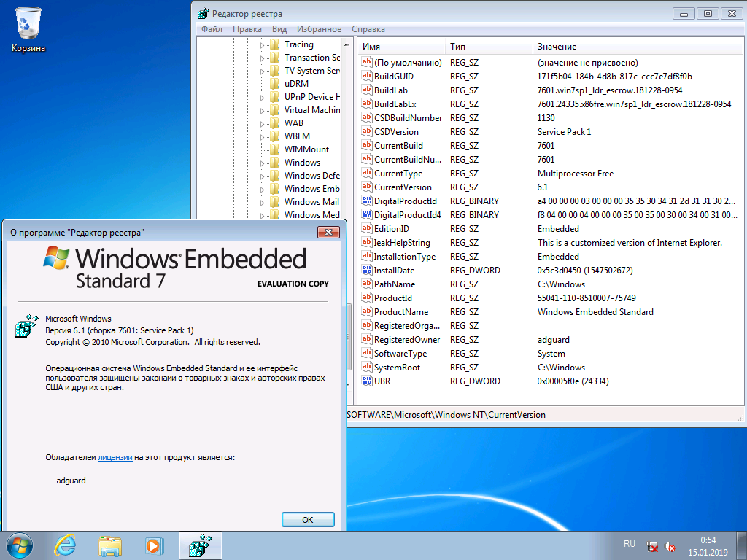Expand the Windows Defe… key node
The image size is (747, 560).
pos(262,176)
